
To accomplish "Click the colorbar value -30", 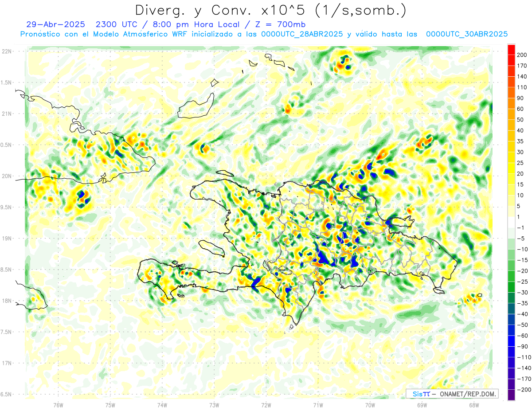I will pyautogui.click(x=524, y=292).
